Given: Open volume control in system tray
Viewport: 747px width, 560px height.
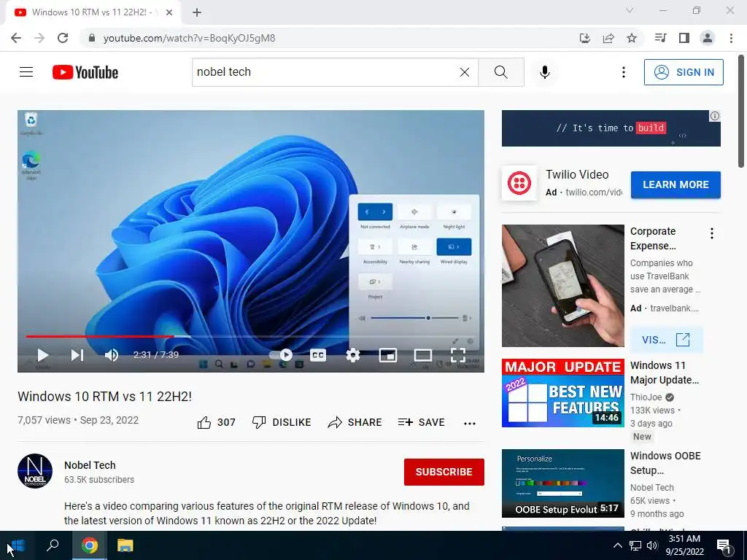Looking at the screenshot, I should (652, 545).
